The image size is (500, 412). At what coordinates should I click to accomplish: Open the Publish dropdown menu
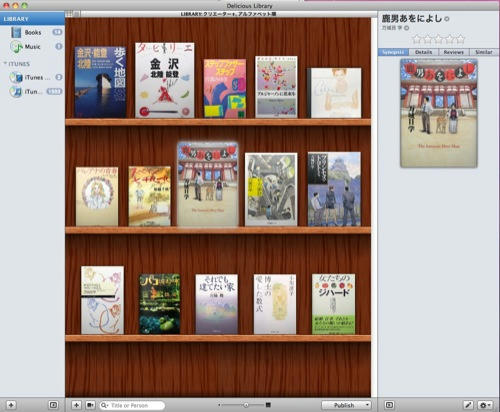346,405
